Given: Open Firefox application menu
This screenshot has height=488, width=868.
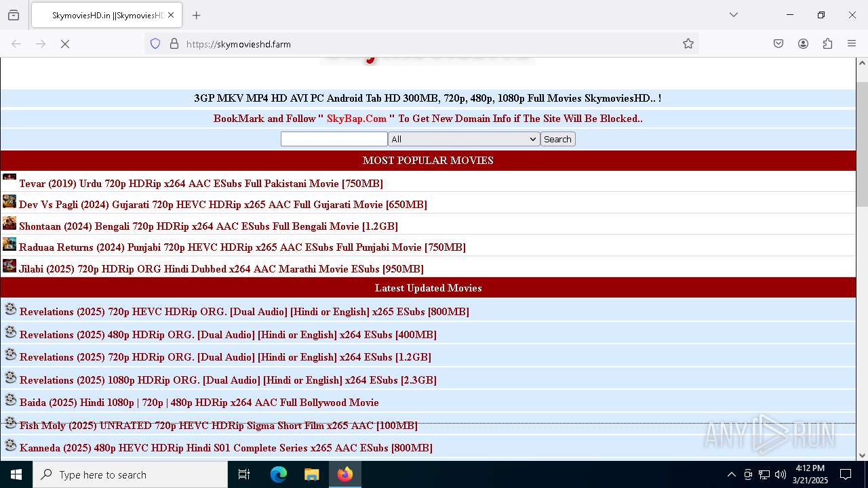Looking at the screenshot, I should [x=852, y=43].
